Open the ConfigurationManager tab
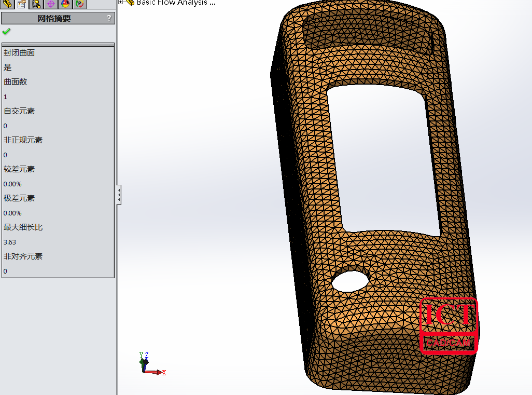Image resolution: width=532 pixels, height=395 pixels. (x=37, y=4)
